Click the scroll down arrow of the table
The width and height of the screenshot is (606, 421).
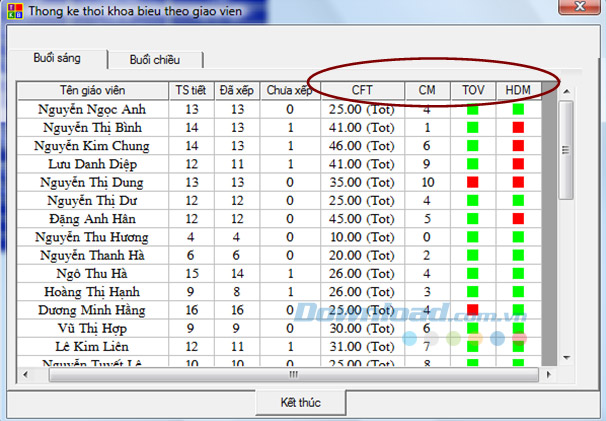(x=567, y=358)
